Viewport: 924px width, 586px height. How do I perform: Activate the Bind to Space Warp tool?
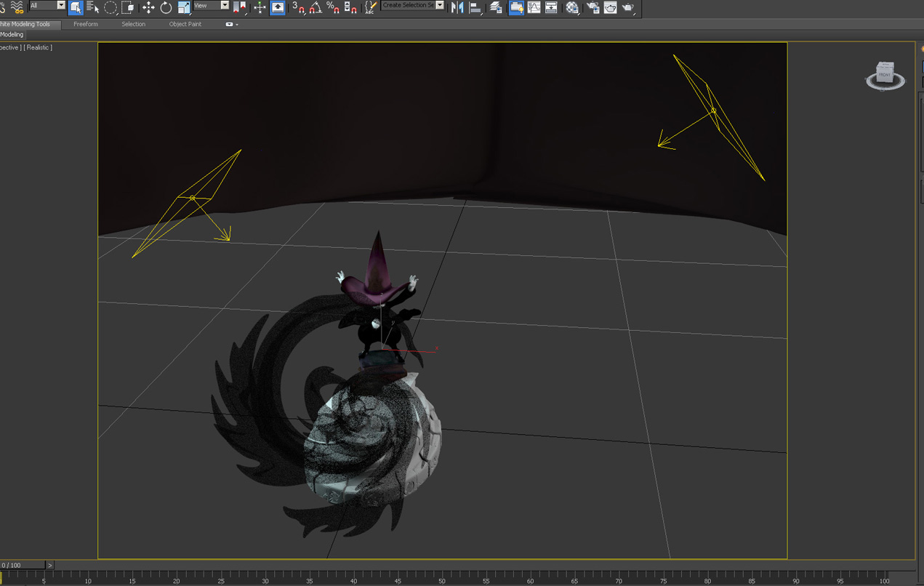17,7
